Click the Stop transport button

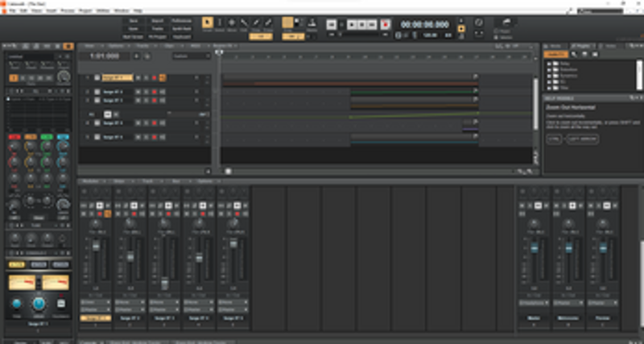point(361,25)
